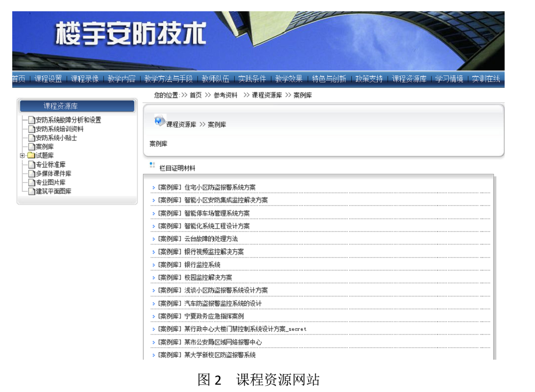
Task: Click the page icon next to 多媒体课件库
Action: pos(31,173)
